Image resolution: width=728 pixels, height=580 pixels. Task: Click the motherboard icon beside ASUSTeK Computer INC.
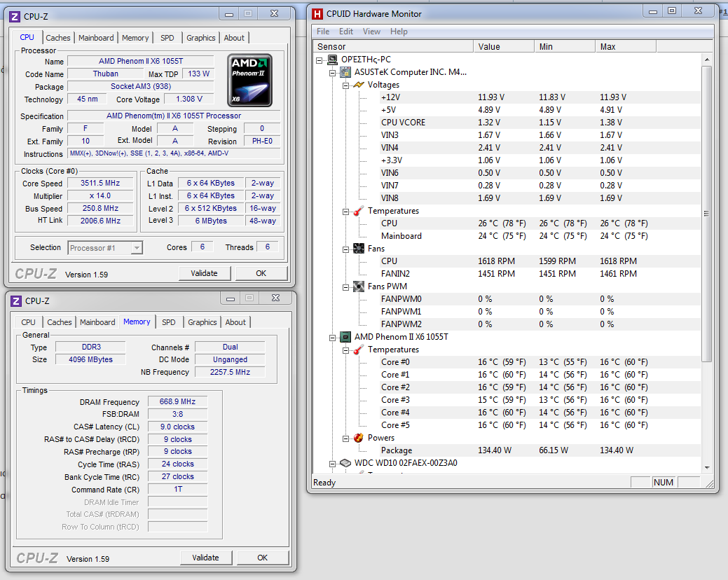[x=345, y=72]
